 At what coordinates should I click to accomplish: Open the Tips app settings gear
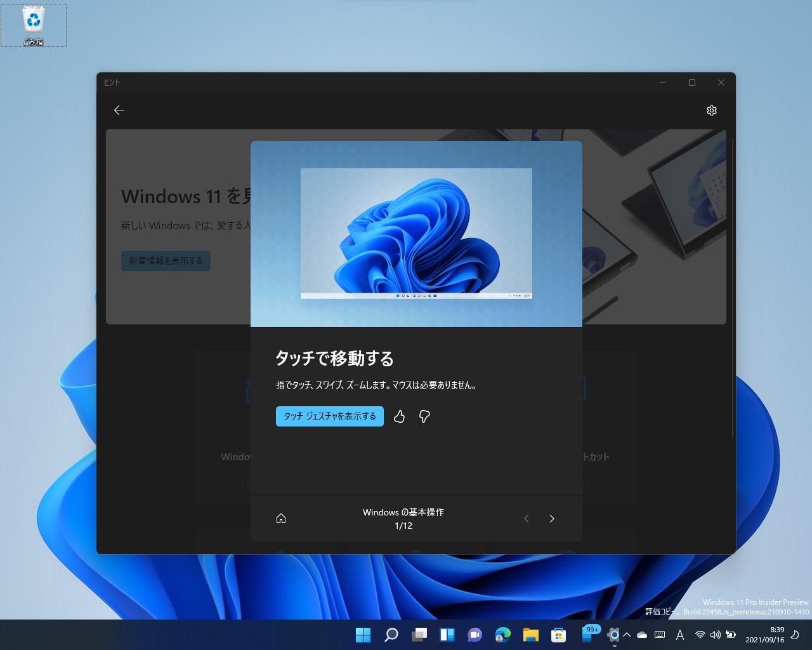coord(711,110)
